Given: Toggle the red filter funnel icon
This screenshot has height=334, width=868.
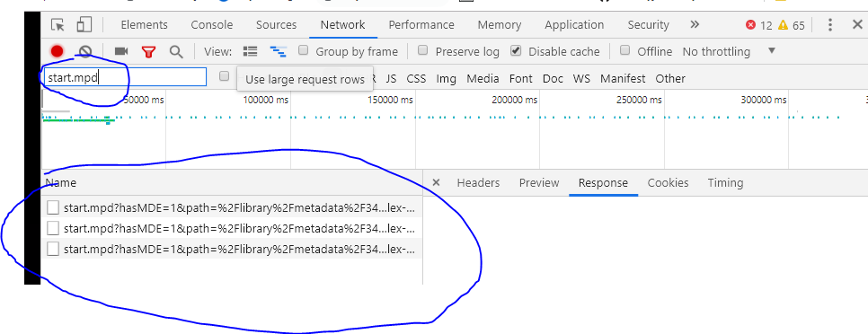Looking at the screenshot, I should click(x=148, y=52).
